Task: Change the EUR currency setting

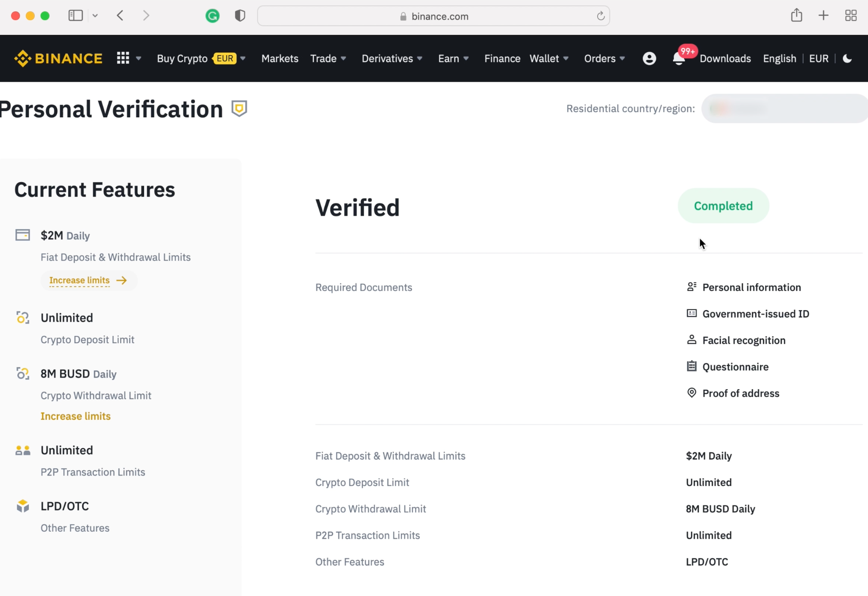Action: point(819,58)
